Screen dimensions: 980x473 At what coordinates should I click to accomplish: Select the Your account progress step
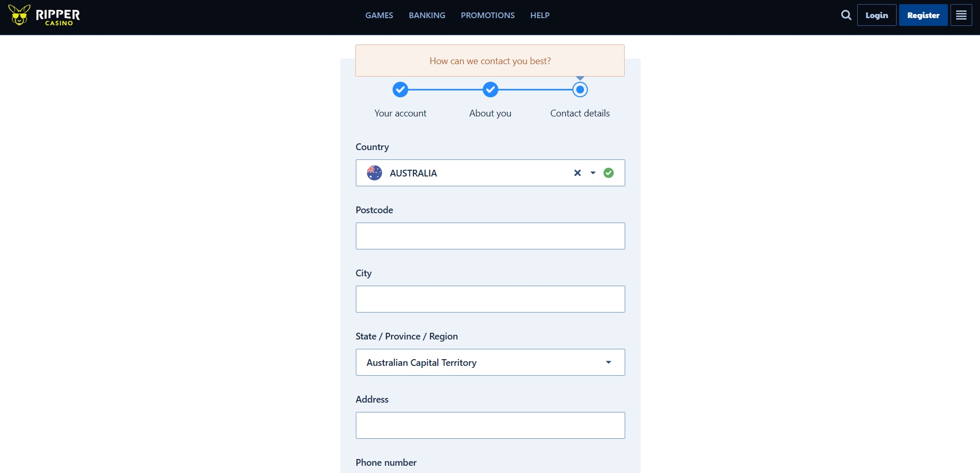[400, 113]
